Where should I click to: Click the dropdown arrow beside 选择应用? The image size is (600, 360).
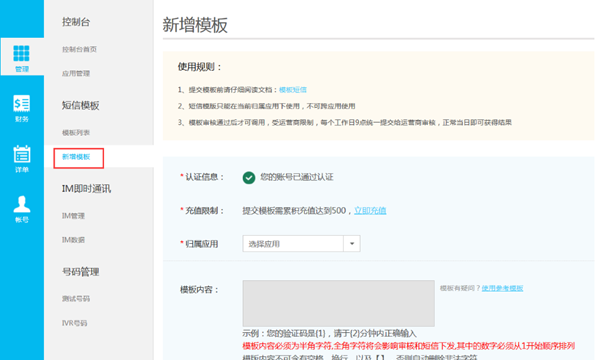tap(352, 244)
